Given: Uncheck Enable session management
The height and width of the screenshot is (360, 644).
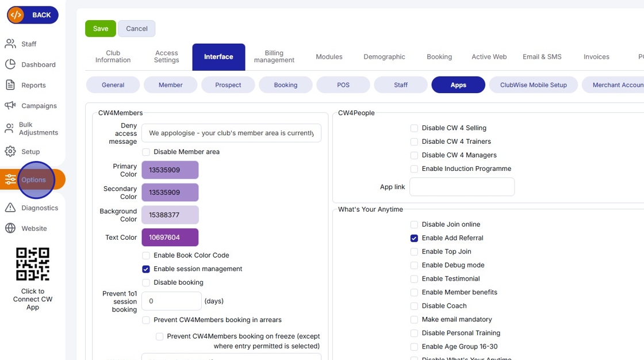Looking at the screenshot, I should coord(146,269).
